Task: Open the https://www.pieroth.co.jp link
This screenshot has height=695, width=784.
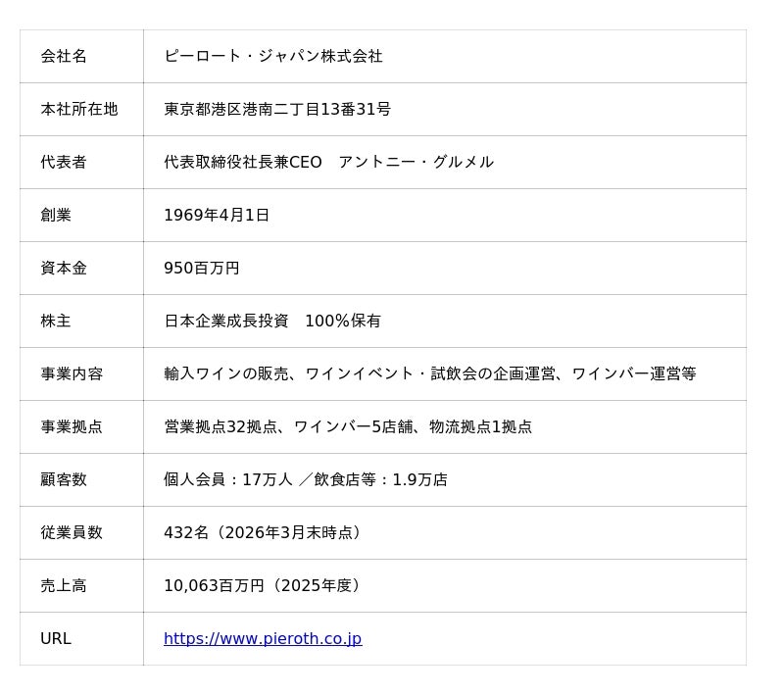Action: tap(263, 638)
